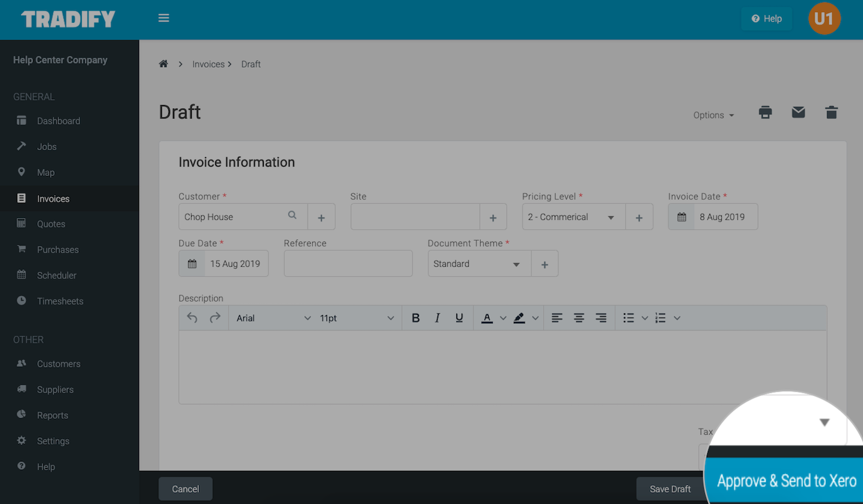Add new site with plus button

[493, 217]
